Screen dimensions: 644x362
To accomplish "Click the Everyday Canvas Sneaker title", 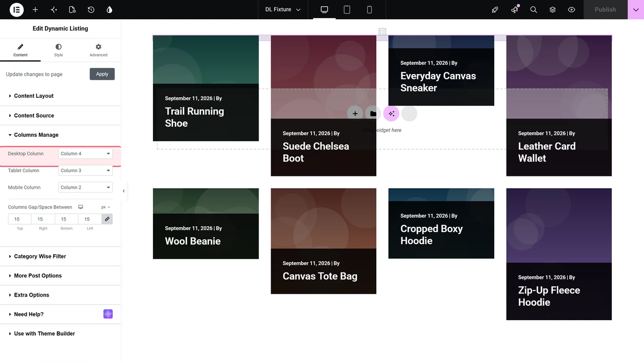I will point(438,82).
